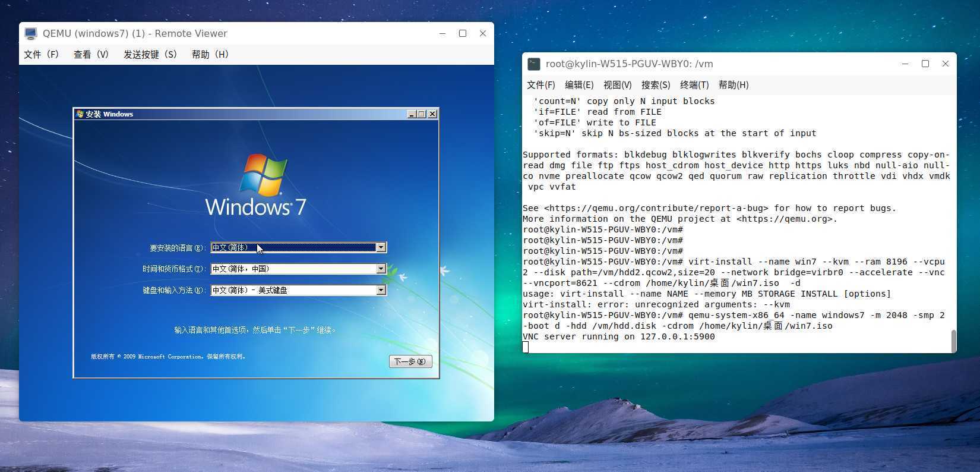Open 终端(T) menu in terminal window
The image size is (980, 472).
(694, 85)
